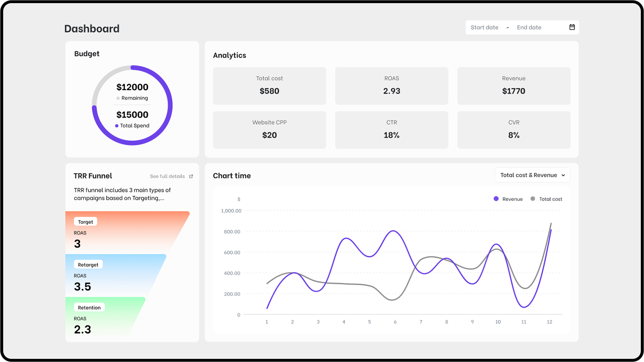
Task: Click the Retention ROAS value 2.3
Action: (x=83, y=330)
